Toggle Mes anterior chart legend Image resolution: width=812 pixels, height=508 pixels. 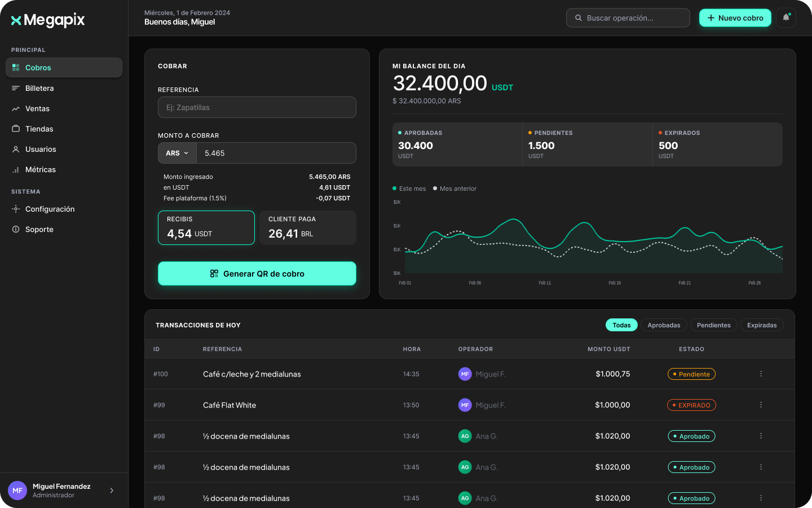click(x=455, y=189)
